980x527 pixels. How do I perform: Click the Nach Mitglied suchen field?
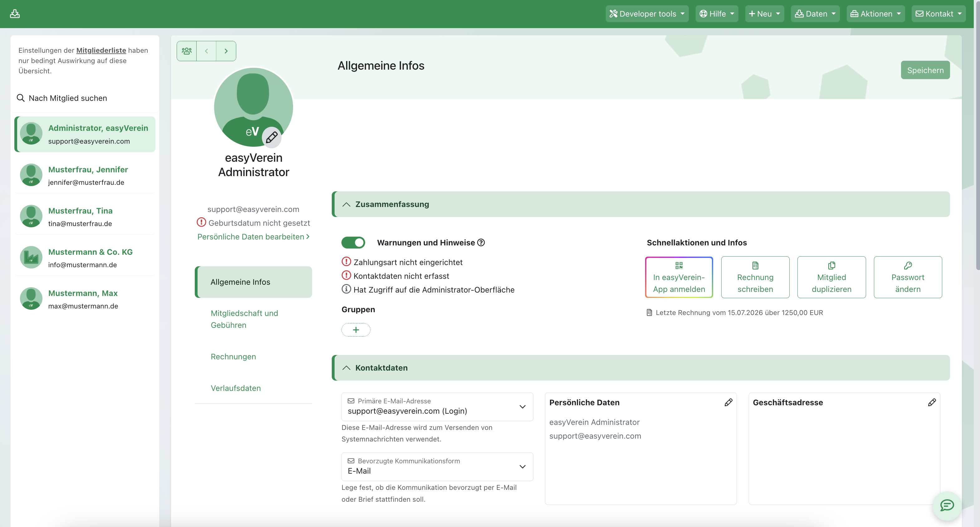click(x=85, y=98)
